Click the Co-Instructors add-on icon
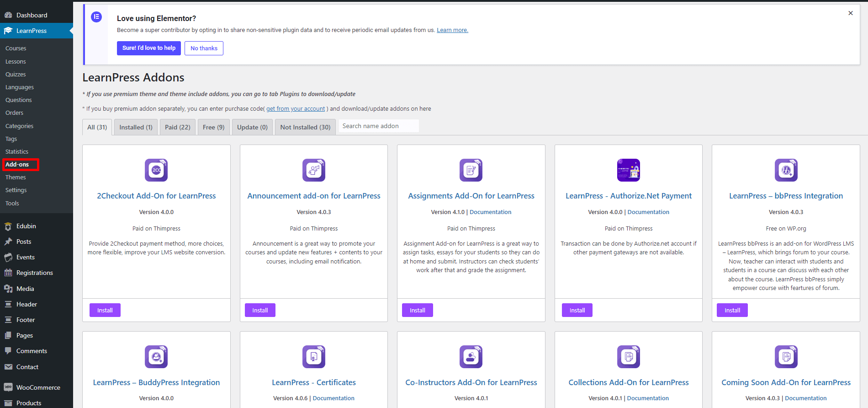This screenshot has width=868, height=408. tap(471, 357)
